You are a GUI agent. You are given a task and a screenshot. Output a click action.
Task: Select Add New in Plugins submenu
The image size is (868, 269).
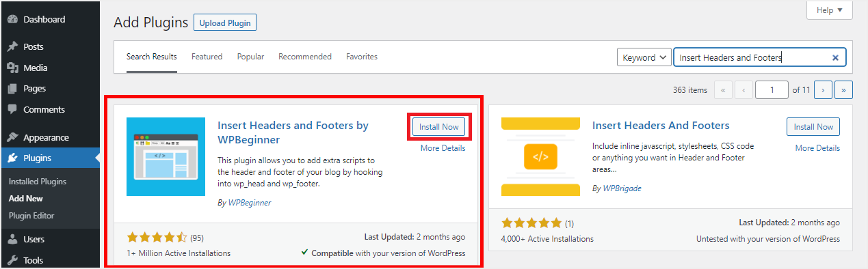26,199
